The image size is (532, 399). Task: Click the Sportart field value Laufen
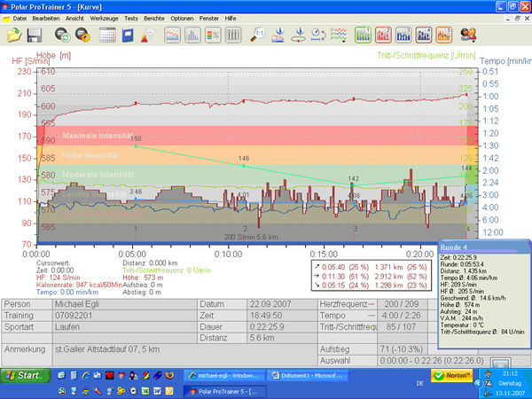point(125,327)
